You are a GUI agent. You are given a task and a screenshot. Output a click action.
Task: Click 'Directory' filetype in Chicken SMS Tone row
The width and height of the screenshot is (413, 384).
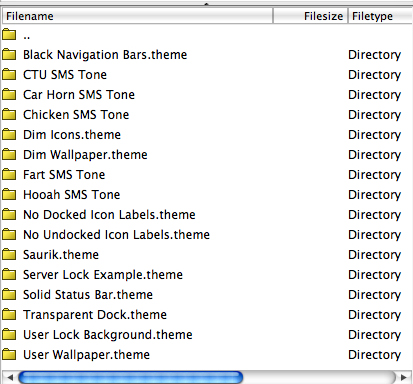375,115
